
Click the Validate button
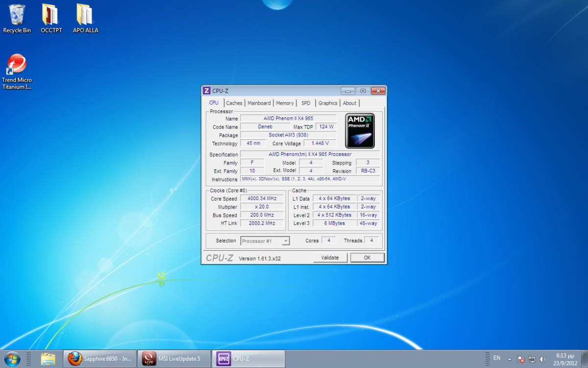point(330,258)
